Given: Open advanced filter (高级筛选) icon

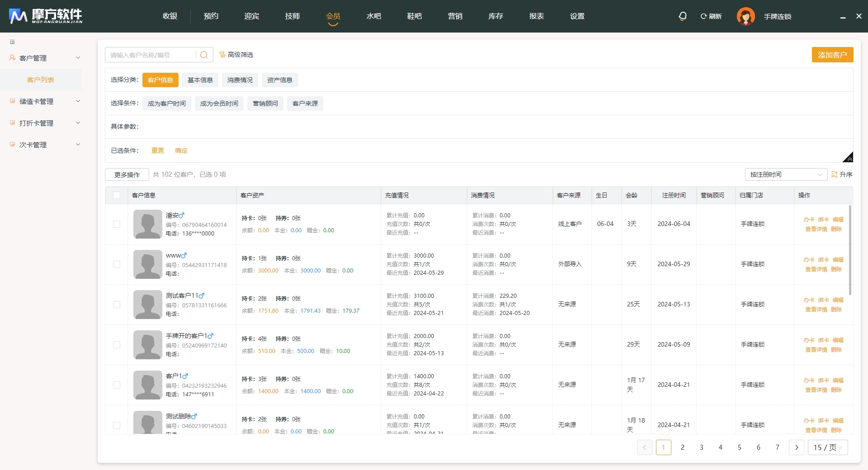Looking at the screenshot, I should (222, 55).
